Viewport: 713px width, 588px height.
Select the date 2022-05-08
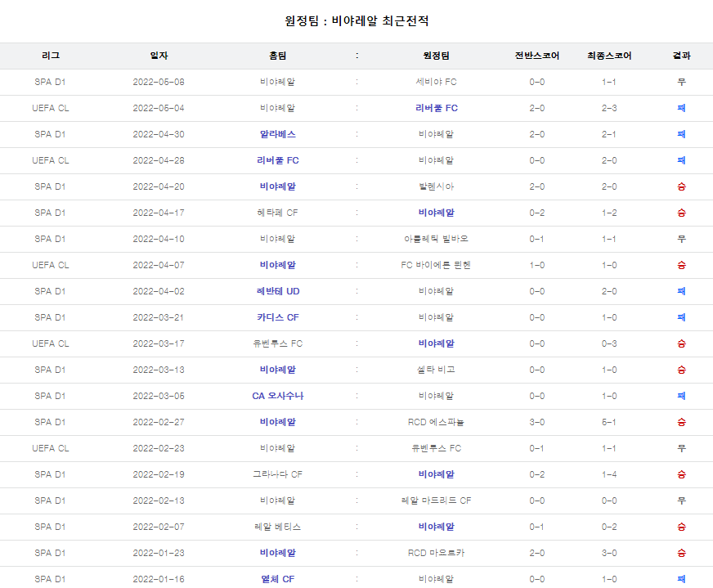159,82
